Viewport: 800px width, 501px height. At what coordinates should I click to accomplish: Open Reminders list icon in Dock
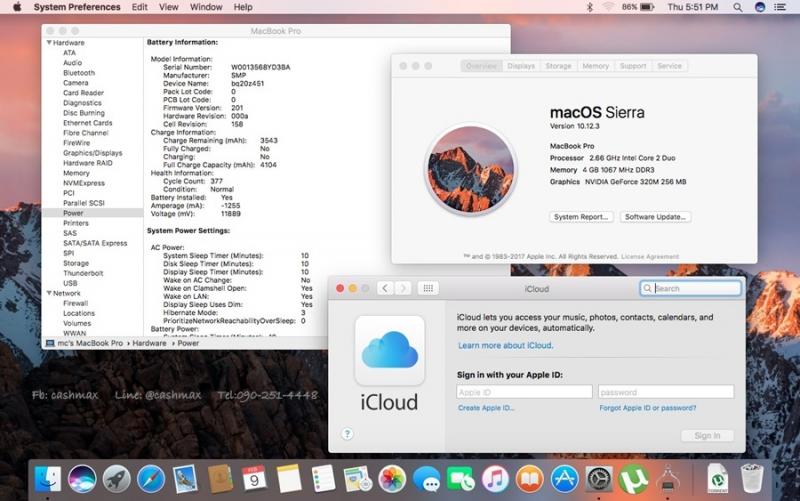323,479
